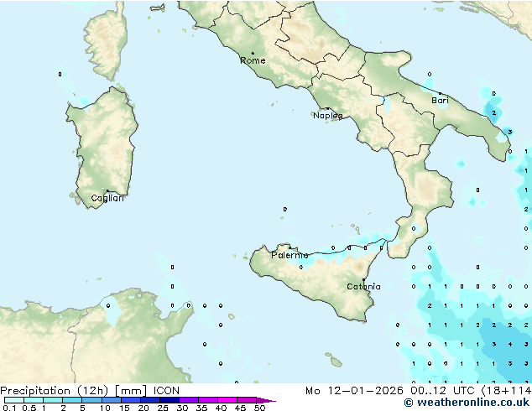Select the Cagliari city label
532x411 pixels.
point(107,198)
